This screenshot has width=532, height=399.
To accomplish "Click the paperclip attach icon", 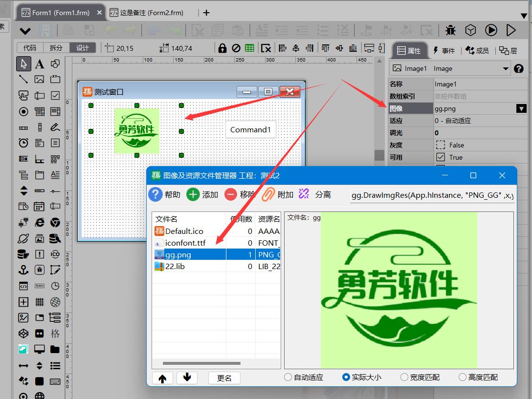I will 268,194.
